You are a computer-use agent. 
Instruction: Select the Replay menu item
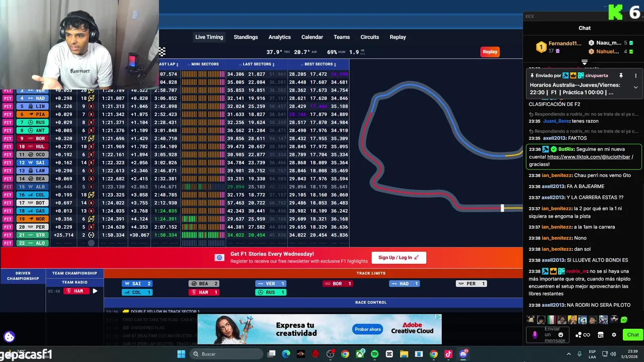coord(397,37)
